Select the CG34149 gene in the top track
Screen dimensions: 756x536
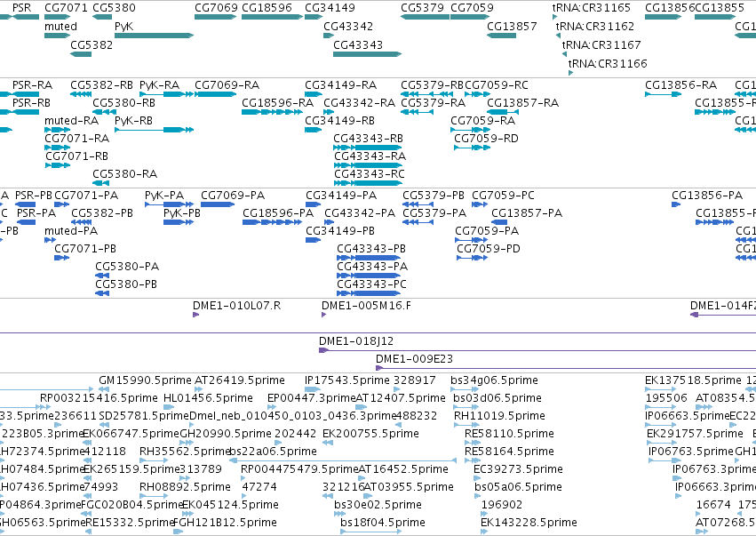coord(314,17)
